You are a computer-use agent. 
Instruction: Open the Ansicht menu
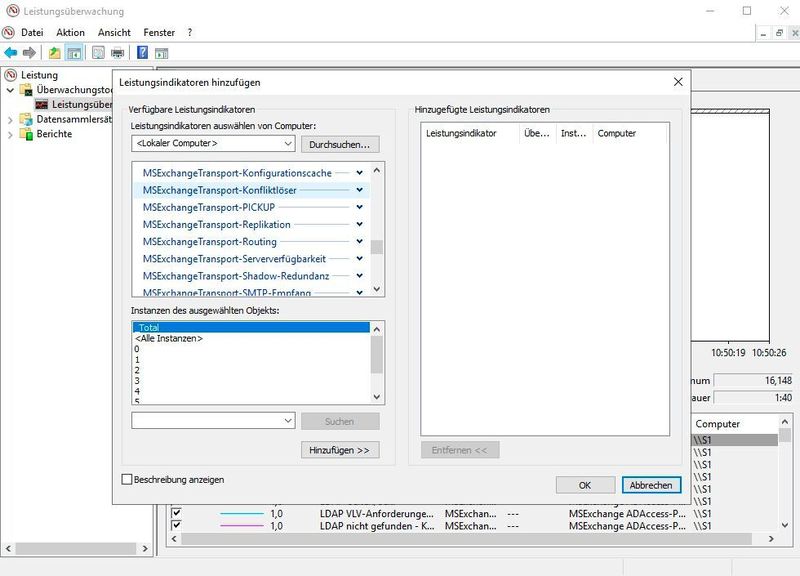pos(114,32)
